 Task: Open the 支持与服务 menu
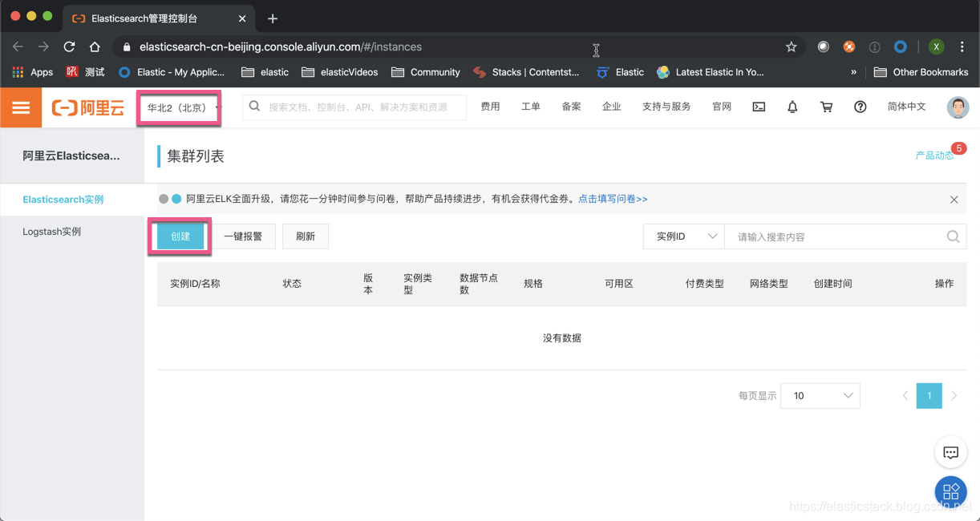tap(666, 107)
